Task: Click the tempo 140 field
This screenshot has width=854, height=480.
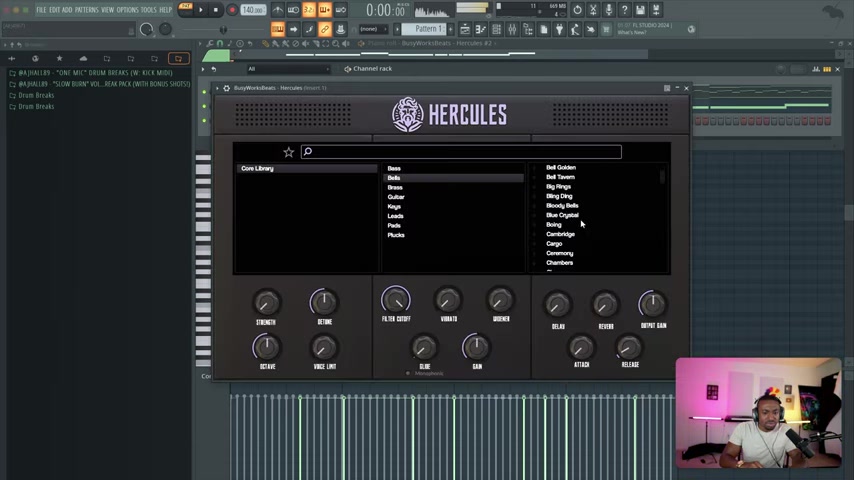Action: pyautogui.click(x=253, y=10)
